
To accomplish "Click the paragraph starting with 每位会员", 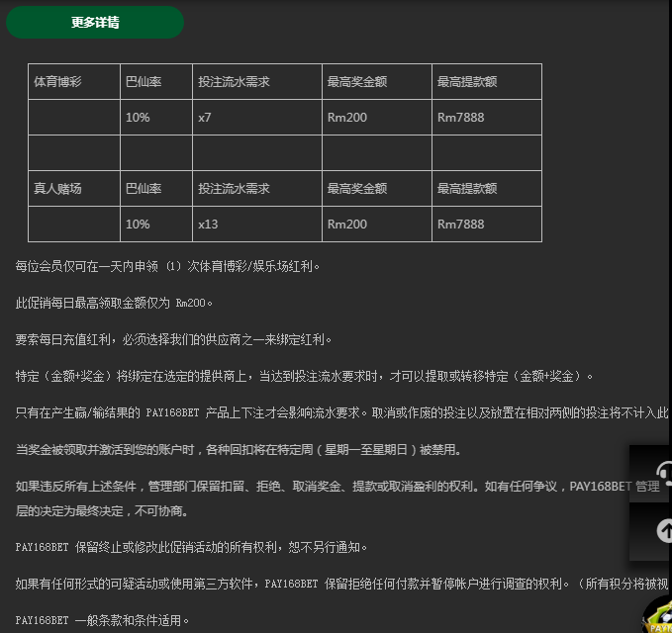I will coord(168,266).
